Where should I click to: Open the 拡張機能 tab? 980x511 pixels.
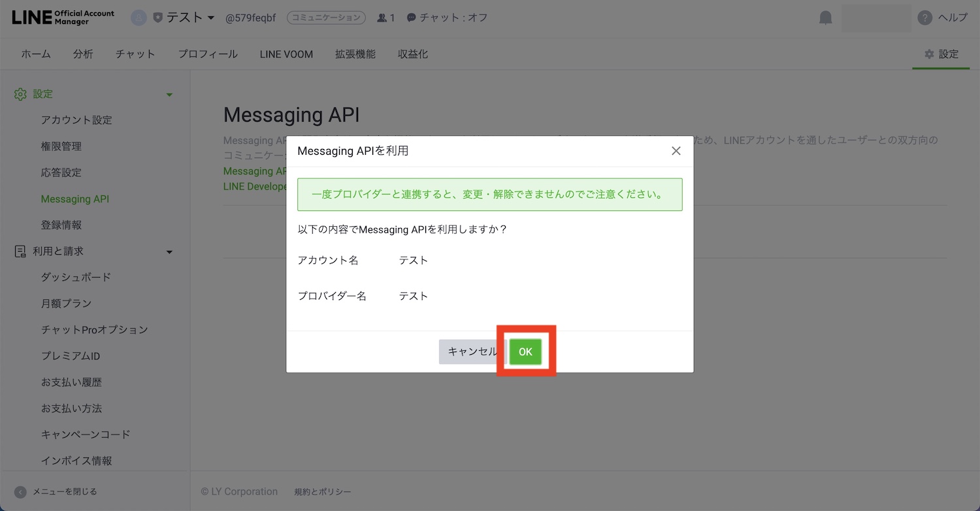pos(355,54)
